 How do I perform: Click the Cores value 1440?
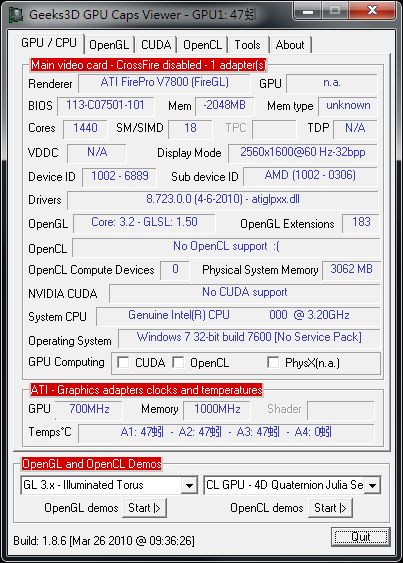pos(85,129)
